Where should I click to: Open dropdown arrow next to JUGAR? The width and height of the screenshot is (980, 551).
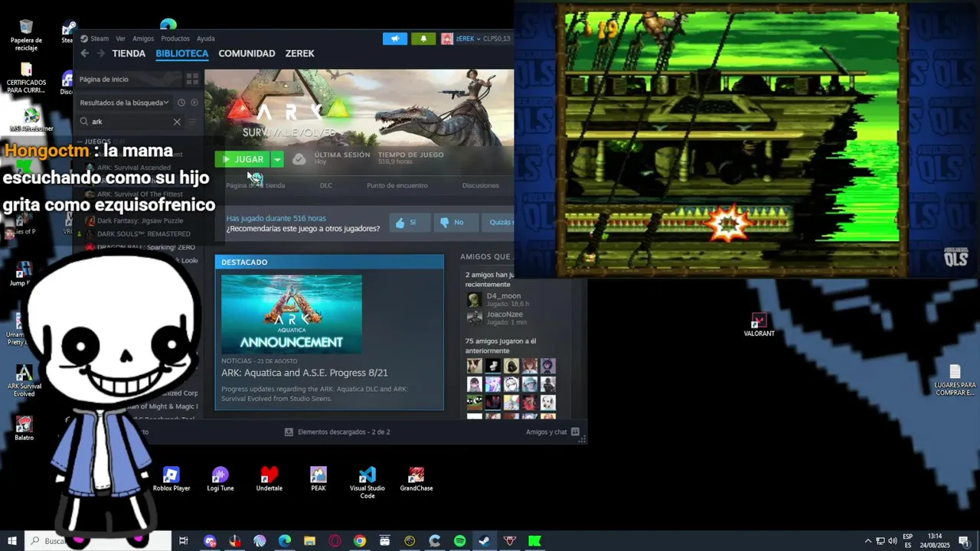[277, 159]
